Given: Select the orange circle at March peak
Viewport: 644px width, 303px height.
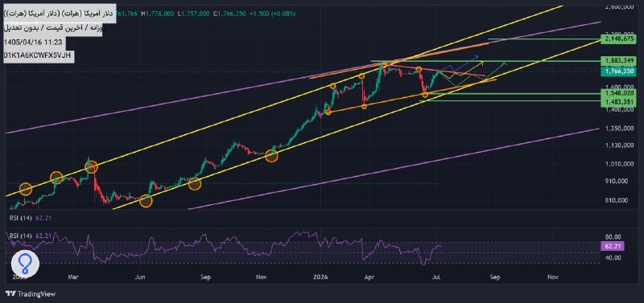Looking at the screenshot, I should 91,167.
